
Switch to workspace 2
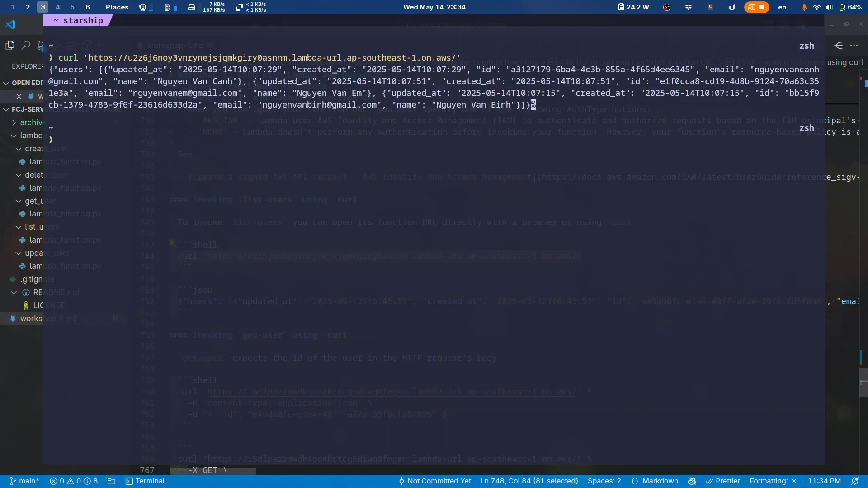pyautogui.click(x=28, y=7)
